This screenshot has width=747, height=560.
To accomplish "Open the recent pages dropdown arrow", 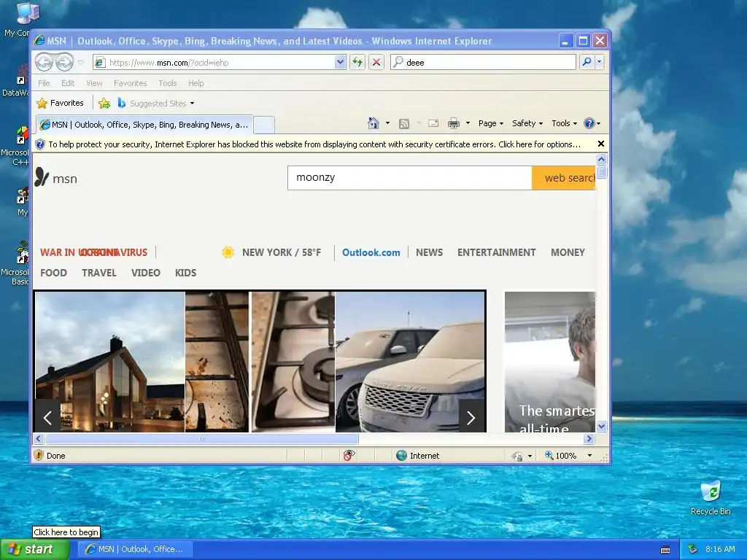I will [x=80, y=63].
